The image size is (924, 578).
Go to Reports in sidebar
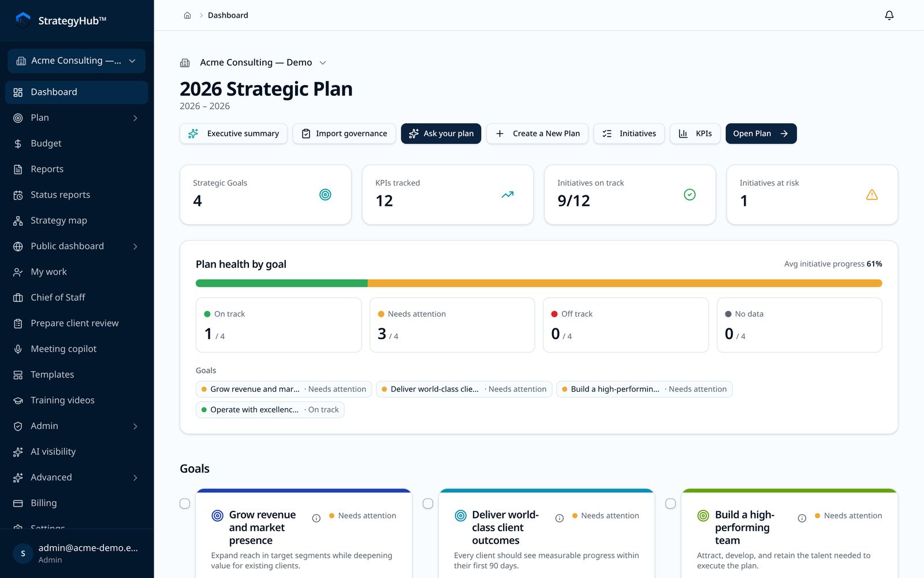pos(76,169)
